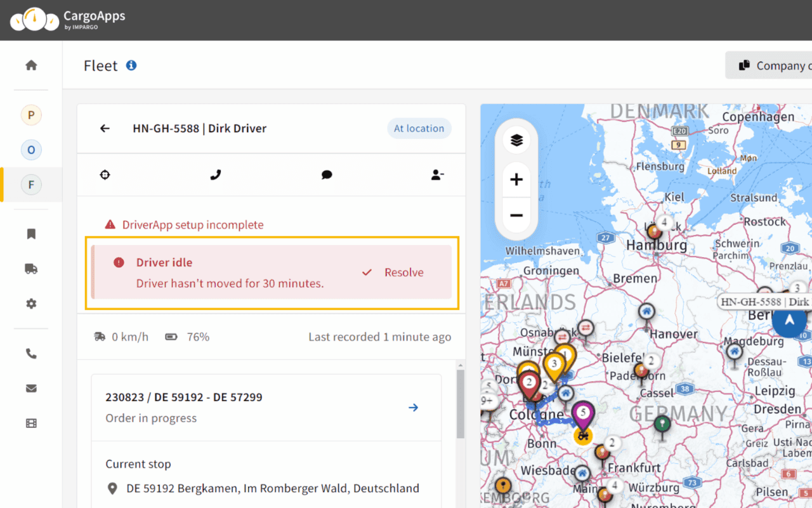This screenshot has width=812, height=508.
Task: Switch to the P module tab
Action: (x=31, y=115)
